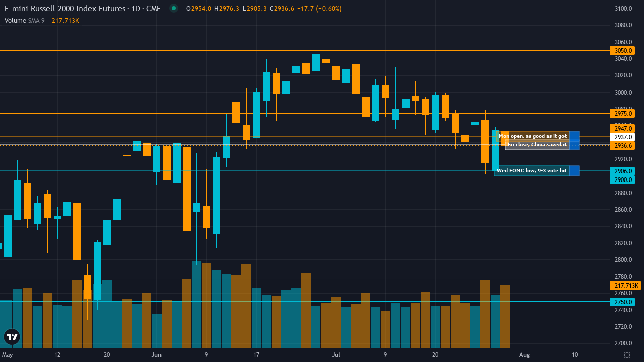644x362 pixels.
Task: Click the 2860.0 tick on price axis
Action: 623,210
